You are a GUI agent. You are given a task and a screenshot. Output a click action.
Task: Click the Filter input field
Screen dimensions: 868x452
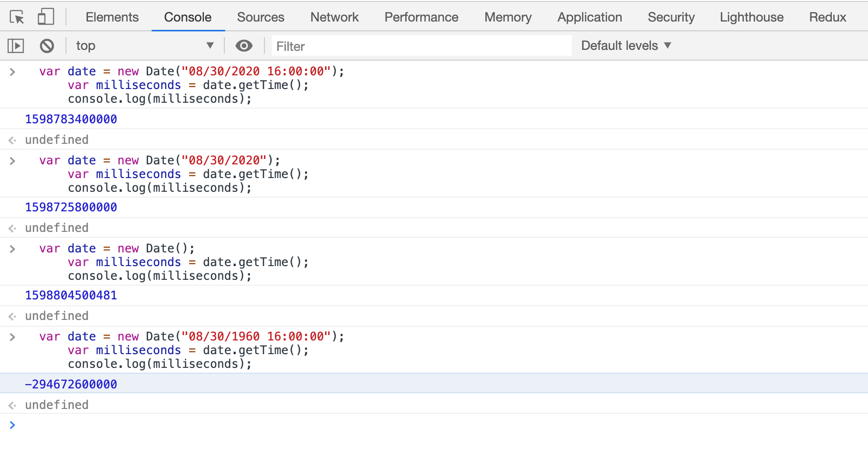420,45
